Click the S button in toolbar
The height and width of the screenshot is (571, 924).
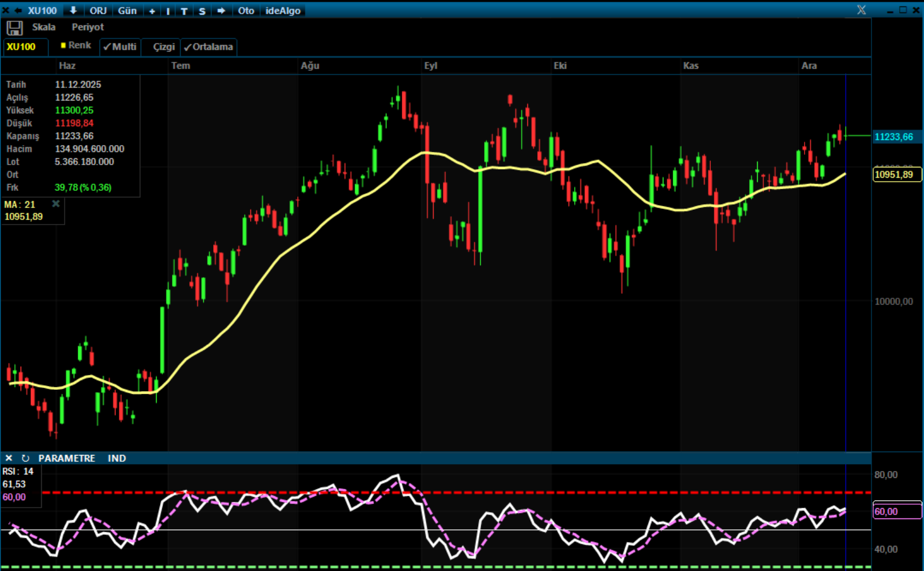click(x=202, y=11)
